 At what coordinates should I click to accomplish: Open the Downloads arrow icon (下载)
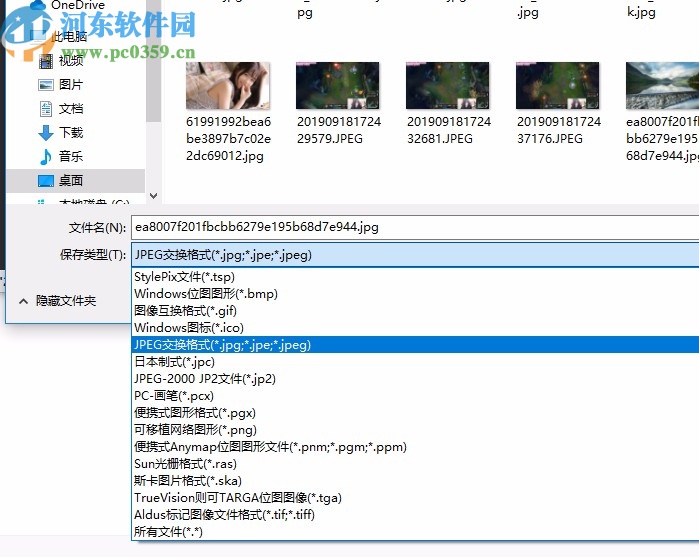tap(45, 132)
